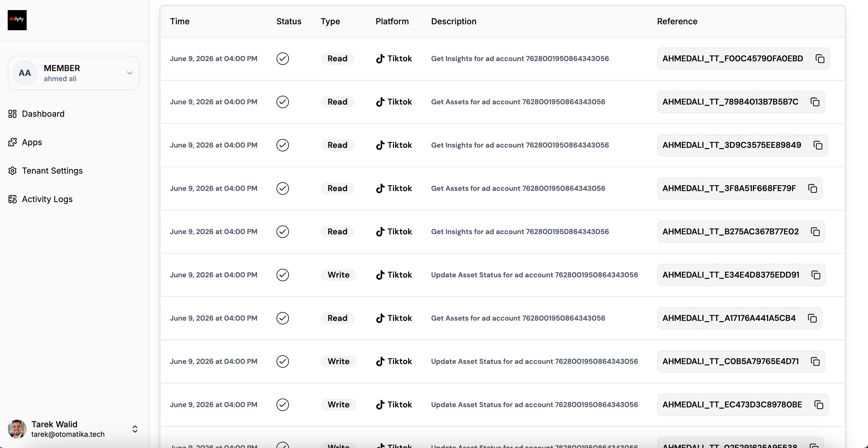
Task: Click the Type column header
Action: (330, 21)
